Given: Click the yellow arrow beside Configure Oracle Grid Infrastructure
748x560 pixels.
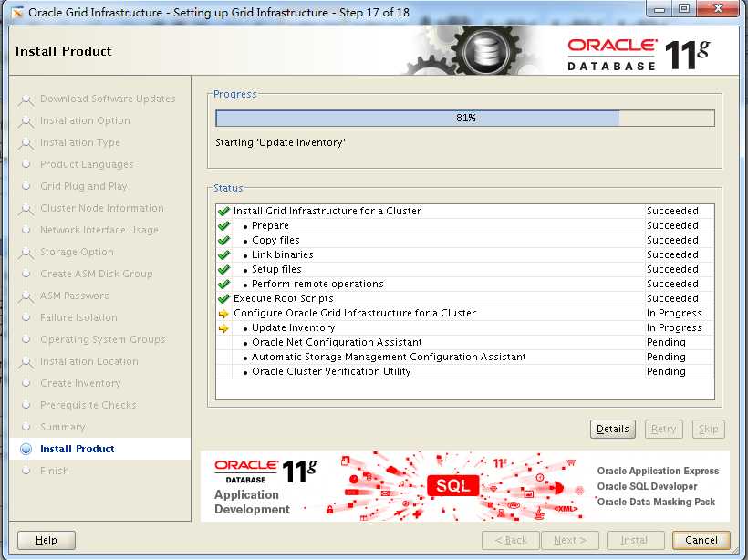Looking at the screenshot, I should [223, 314].
